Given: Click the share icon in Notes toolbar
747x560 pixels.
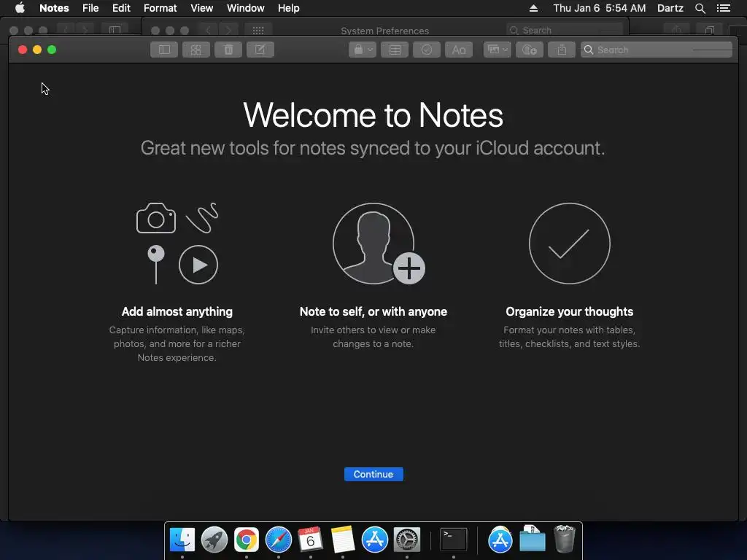Looking at the screenshot, I should point(562,50).
